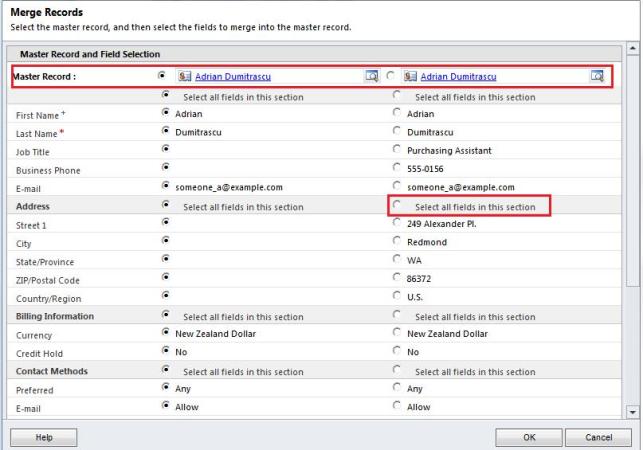This screenshot has height=450, width=643.
Task: Select the left record as Master Record
Action: click(x=162, y=75)
